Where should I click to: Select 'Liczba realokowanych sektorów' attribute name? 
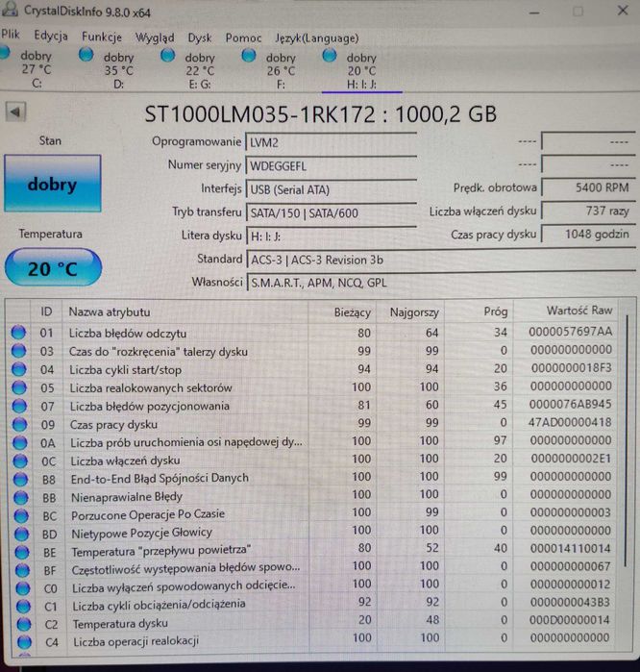tap(151, 387)
